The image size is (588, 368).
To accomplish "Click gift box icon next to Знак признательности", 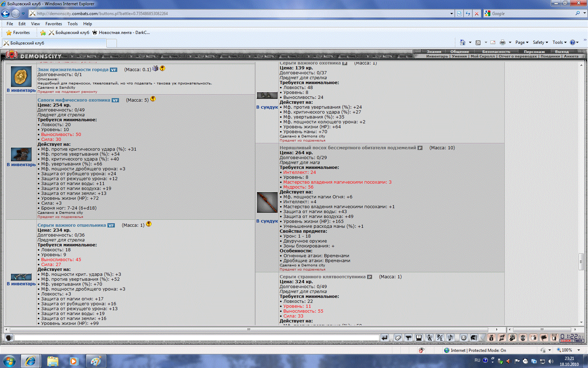I will click(x=155, y=68).
